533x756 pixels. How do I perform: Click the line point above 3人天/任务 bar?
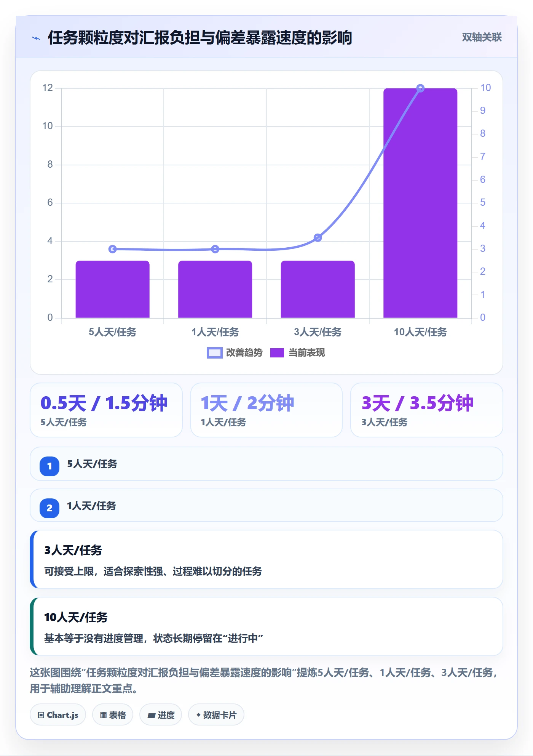[318, 238]
